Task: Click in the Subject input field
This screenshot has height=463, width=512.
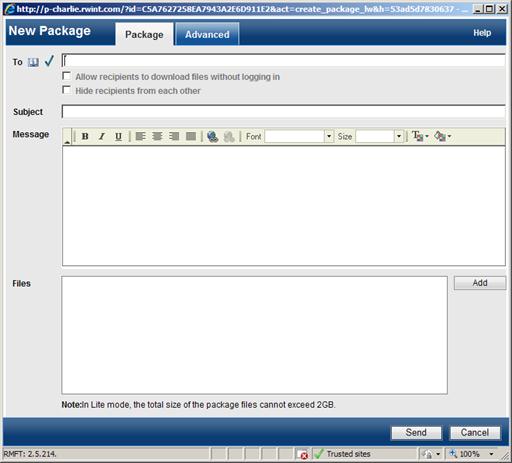Action: (284, 112)
